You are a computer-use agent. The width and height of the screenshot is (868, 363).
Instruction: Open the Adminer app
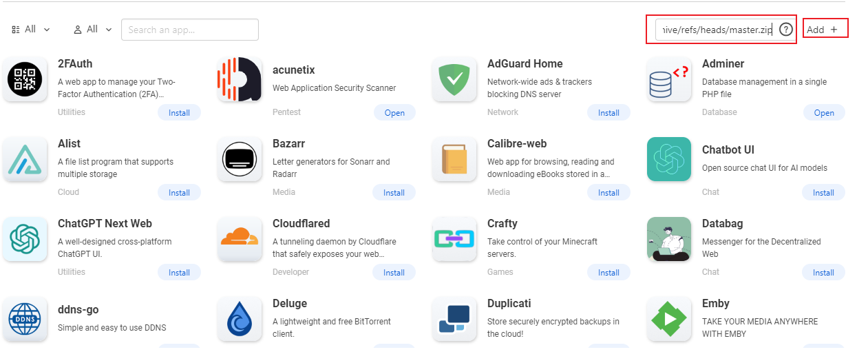(x=823, y=113)
